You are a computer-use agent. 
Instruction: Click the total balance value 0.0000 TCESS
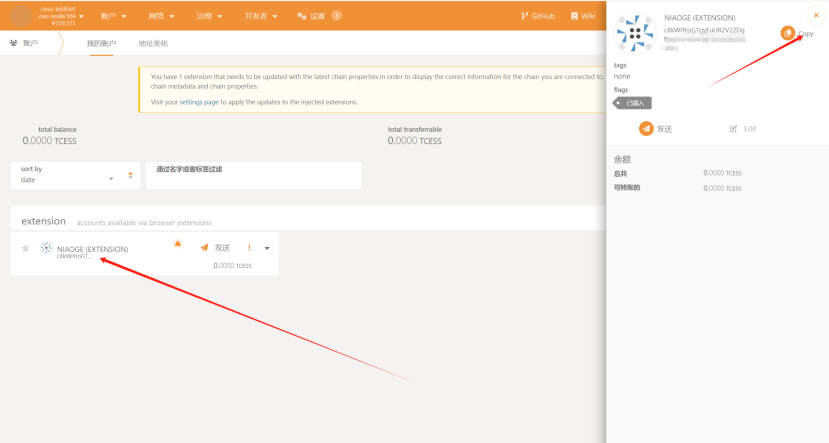(49, 141)
